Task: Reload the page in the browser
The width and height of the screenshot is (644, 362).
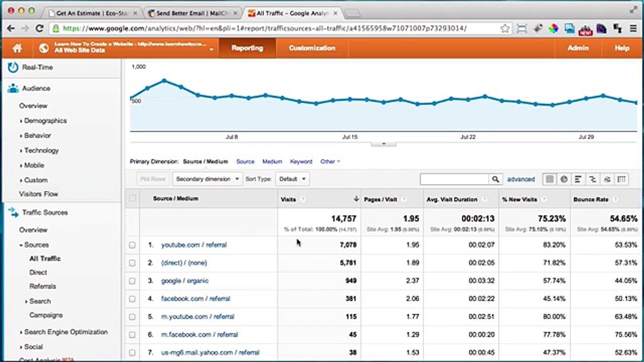Action: coord(39,29)
